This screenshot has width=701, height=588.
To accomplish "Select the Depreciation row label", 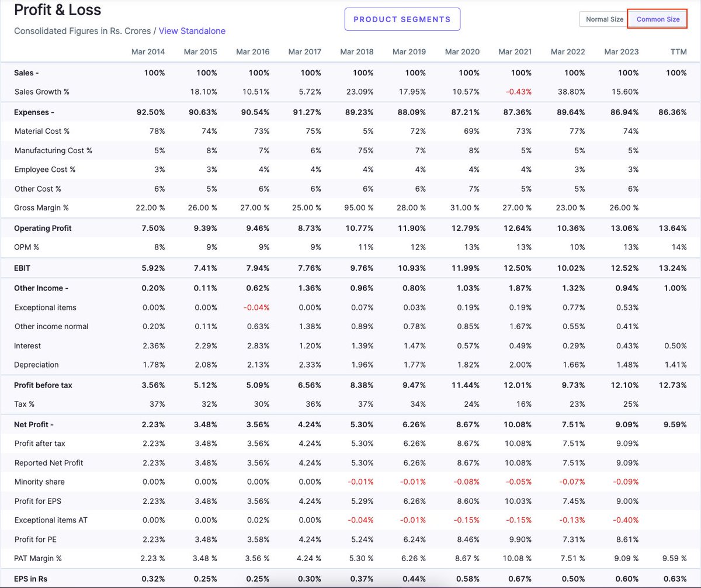I will [37, 365].
